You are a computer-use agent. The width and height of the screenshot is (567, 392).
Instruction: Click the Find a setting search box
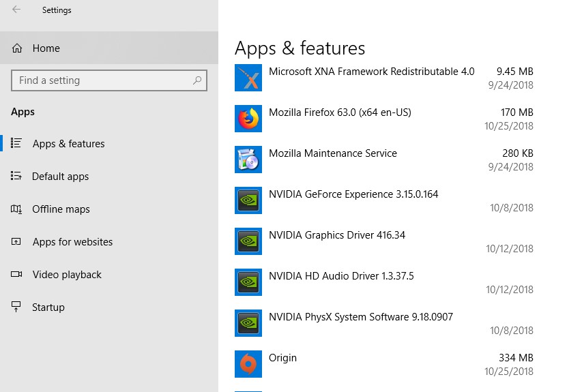click(x=102, y=80)
